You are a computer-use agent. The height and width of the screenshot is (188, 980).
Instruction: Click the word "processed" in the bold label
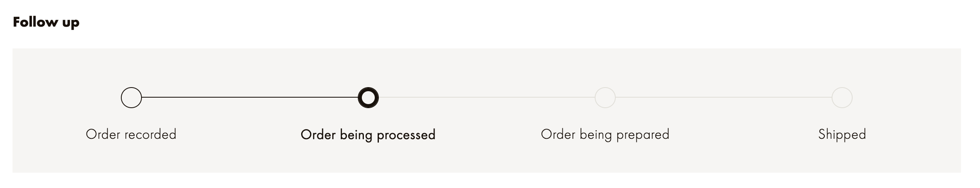(x=406, y=135)
